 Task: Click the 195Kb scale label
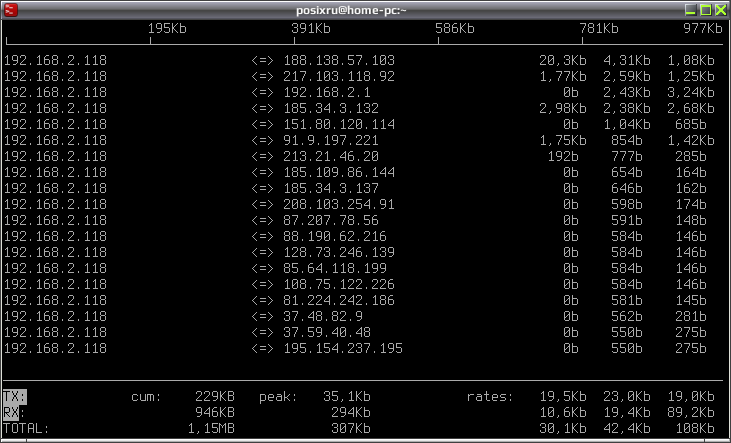167,28
